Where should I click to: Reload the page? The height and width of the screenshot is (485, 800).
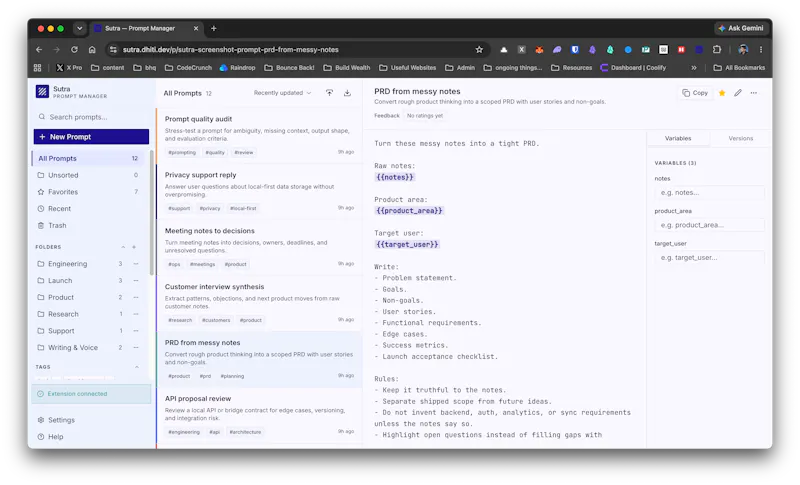[74, 49]
